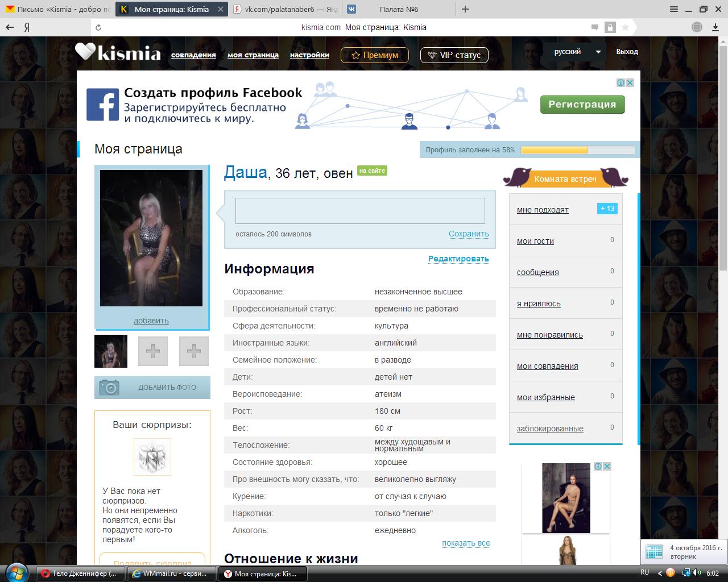
Task: Open WMmail.ru taskbar item
Action: (172, 573)
